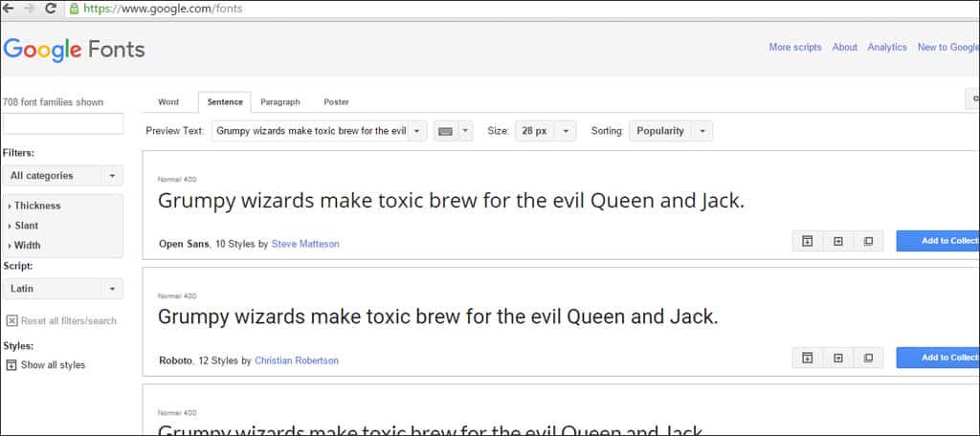
Task: Open Christian Robertson's designer link
Action: (297, 360)
